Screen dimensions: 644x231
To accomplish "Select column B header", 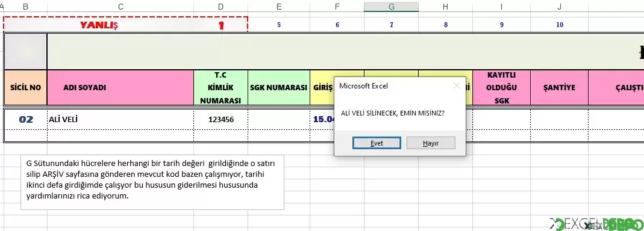I will (25, 7).
